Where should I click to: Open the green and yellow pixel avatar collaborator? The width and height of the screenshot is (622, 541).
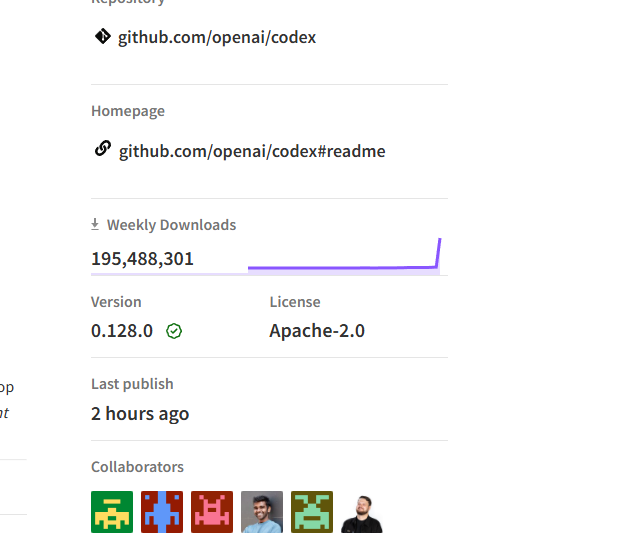[x=112, y=512]
